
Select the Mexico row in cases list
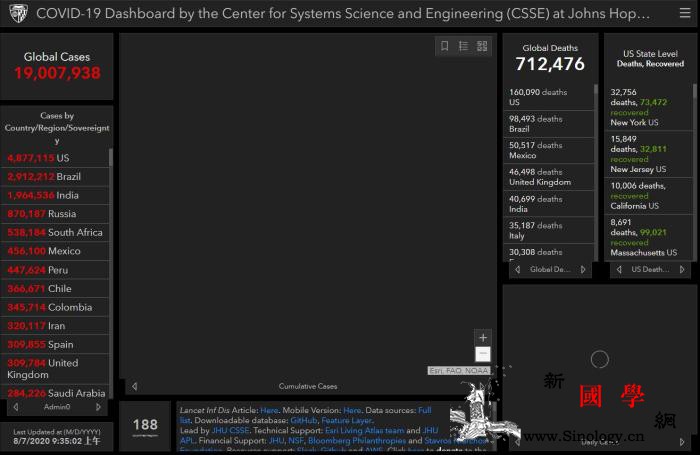55,251
